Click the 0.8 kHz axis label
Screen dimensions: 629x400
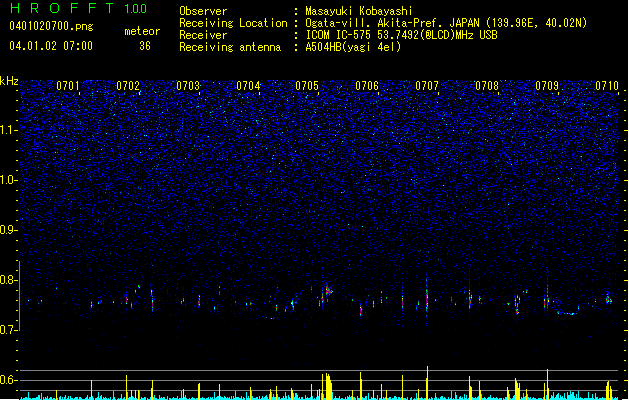pos(9,280)
